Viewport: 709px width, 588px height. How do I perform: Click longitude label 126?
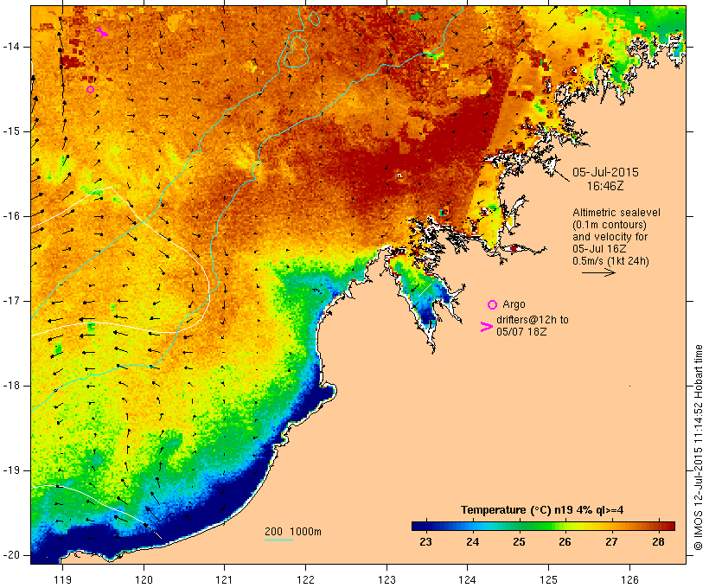point(629,579)
